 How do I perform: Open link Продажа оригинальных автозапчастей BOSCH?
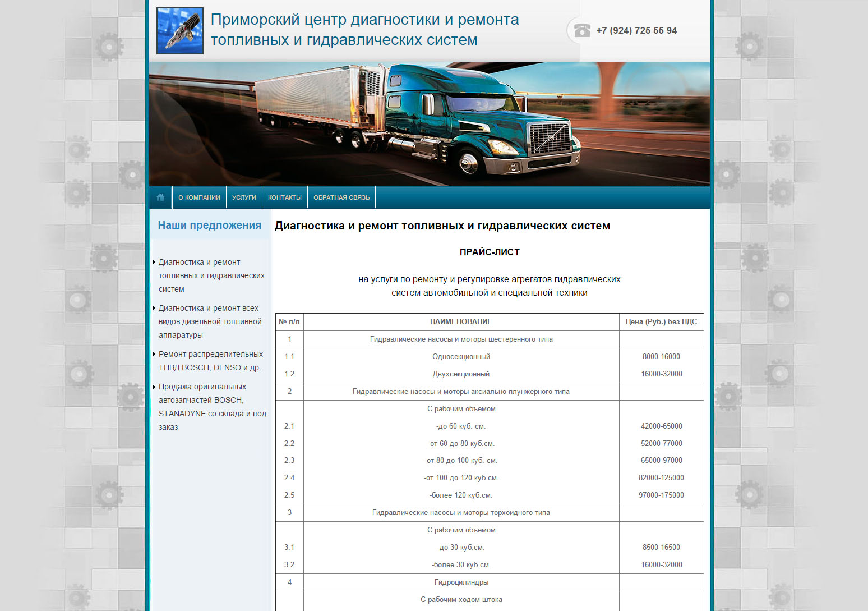pos(213,407)
